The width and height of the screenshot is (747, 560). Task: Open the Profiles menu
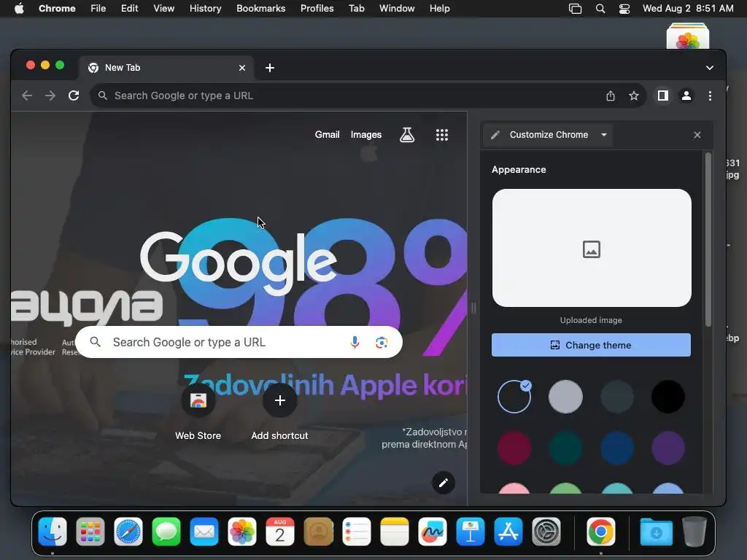(x=317, y=9)
